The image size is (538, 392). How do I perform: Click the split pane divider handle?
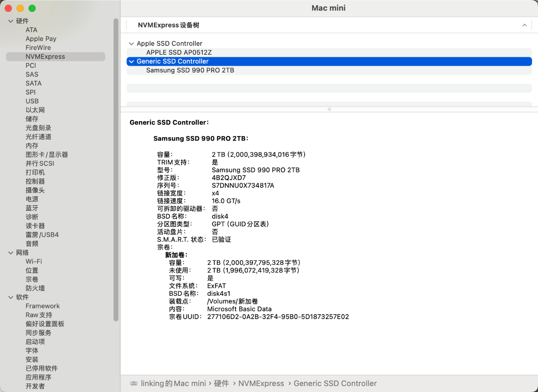[x=329, y=109]
